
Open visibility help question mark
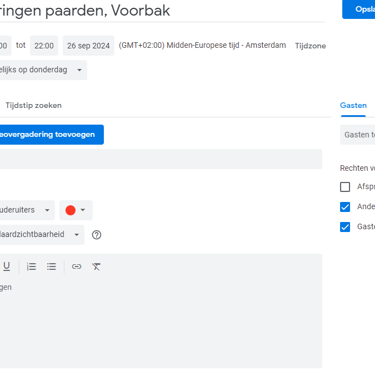point(96,235)
